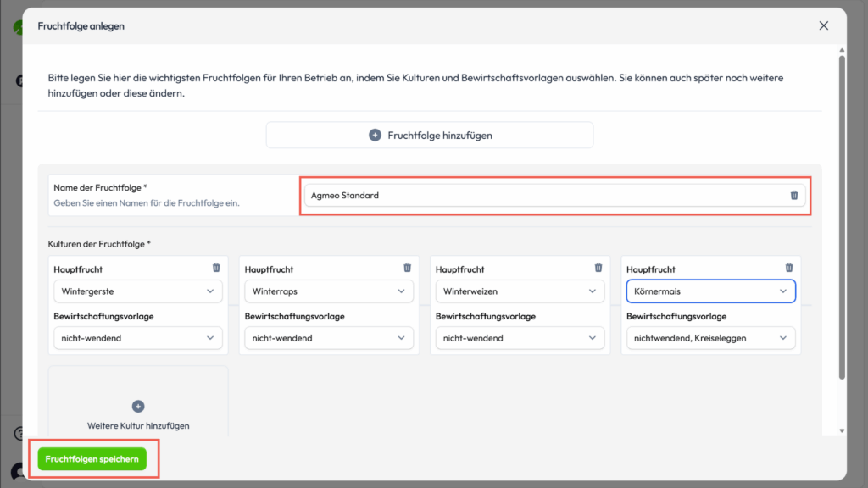Open Bewirtschaftungsvorlage dropdown under Wintergerste

pos(138,338)
